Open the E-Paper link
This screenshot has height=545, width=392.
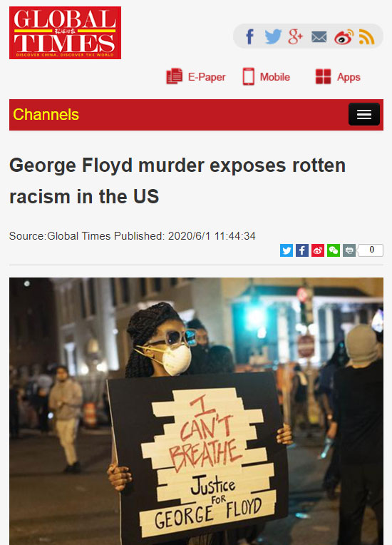[196, 76]
